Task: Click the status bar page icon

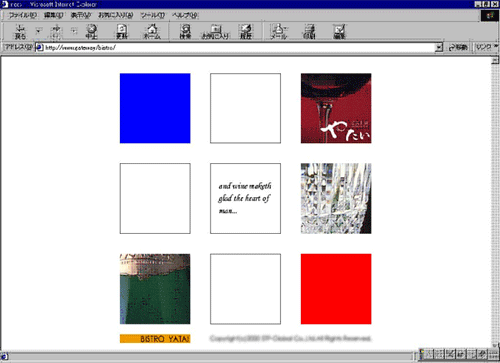Action: (x=4, y=357)
